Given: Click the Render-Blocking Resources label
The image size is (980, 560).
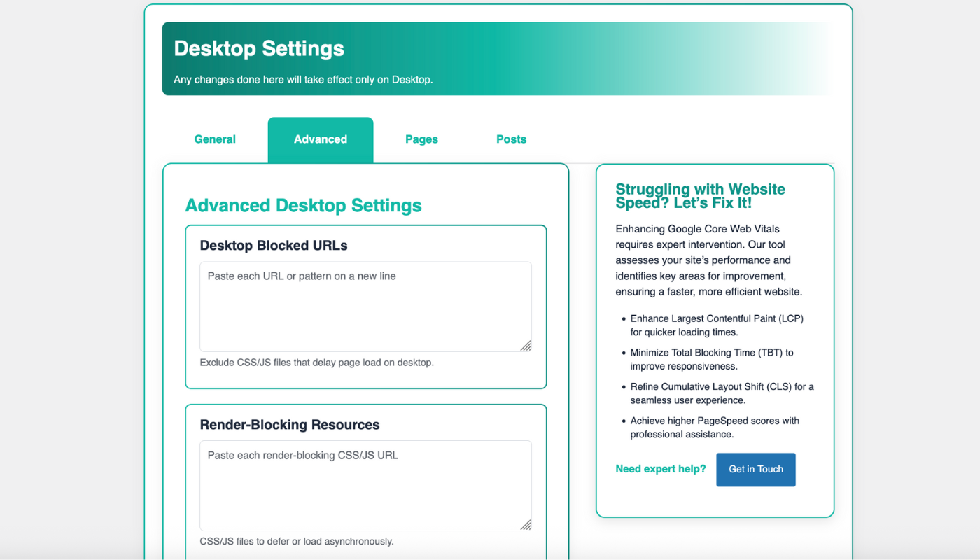Looking at the screenshot, I should coord(290,425).
